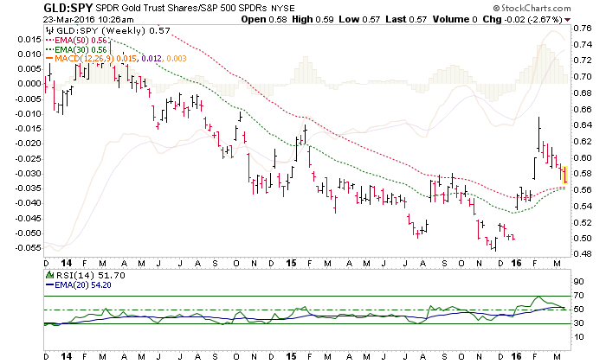Click the yellow highlighted latest weekly bar
Image resolution: width=606 pixels, height=364 pixels.
564,175
